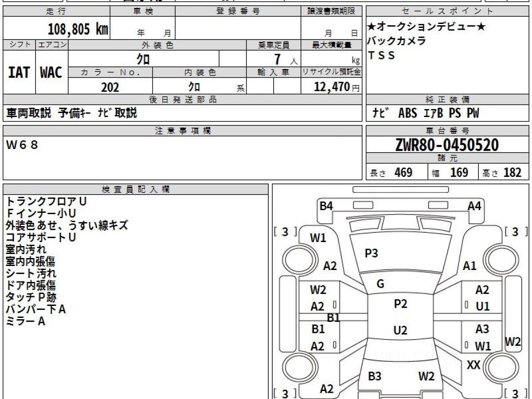Select the P2 mark on the roof
This screenshot has width=532, height=399.
pos(400,304)
